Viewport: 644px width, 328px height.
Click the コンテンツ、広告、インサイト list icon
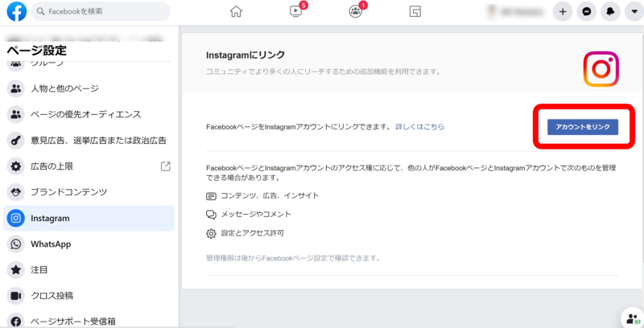(211, 196)
